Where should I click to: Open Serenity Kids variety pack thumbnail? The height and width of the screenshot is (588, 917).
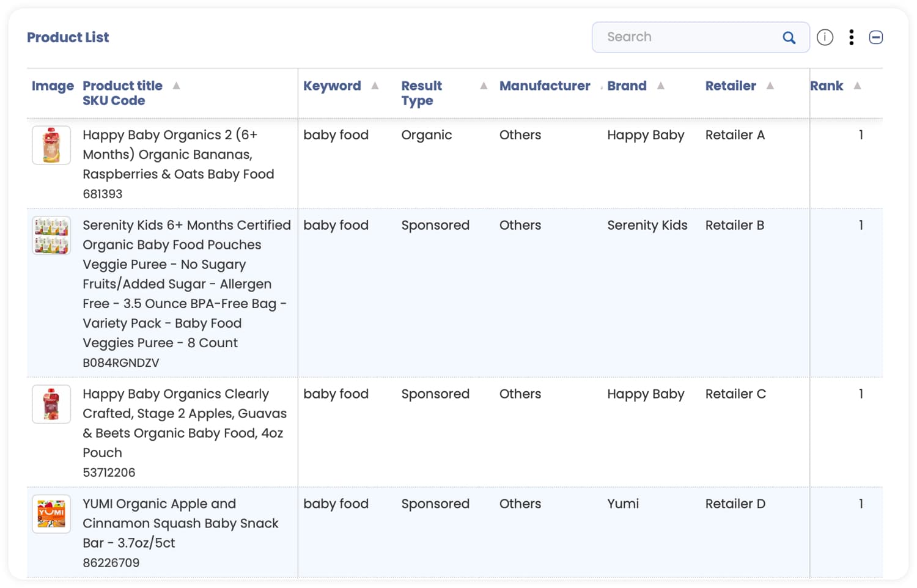(x=51, y=236)
